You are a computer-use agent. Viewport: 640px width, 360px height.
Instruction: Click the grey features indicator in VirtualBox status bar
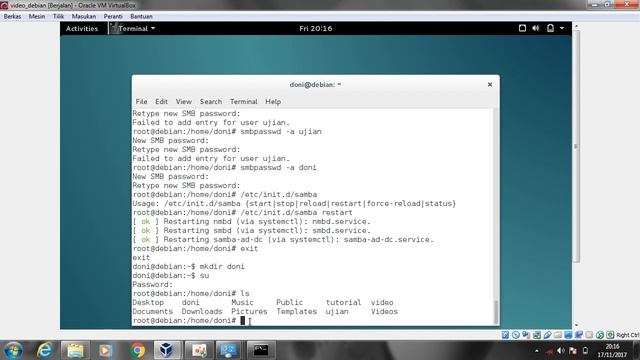(589, 335)
